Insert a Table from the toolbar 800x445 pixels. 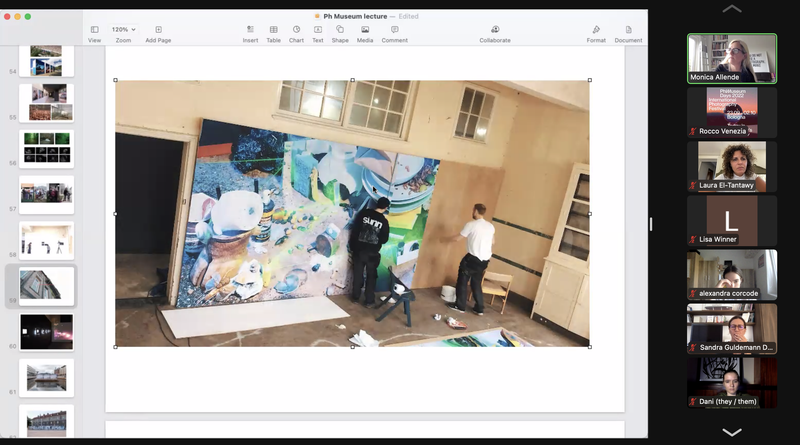(273, 34)
